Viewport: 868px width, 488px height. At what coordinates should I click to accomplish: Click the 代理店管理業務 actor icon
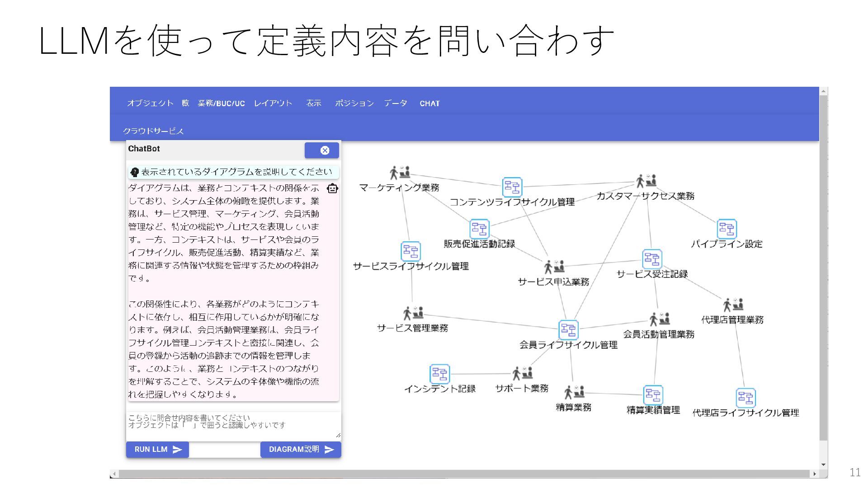733,305
